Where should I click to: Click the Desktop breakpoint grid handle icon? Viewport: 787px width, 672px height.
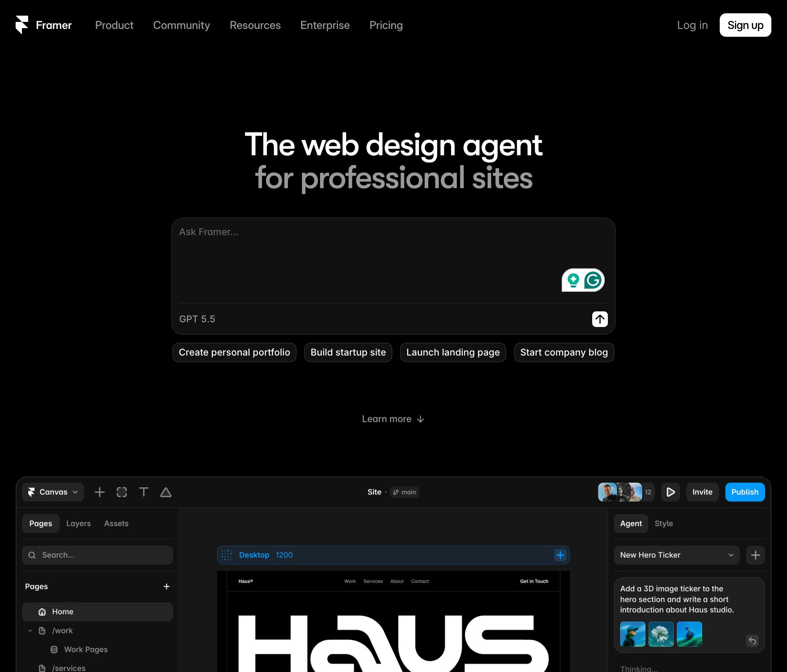point(226,555)
